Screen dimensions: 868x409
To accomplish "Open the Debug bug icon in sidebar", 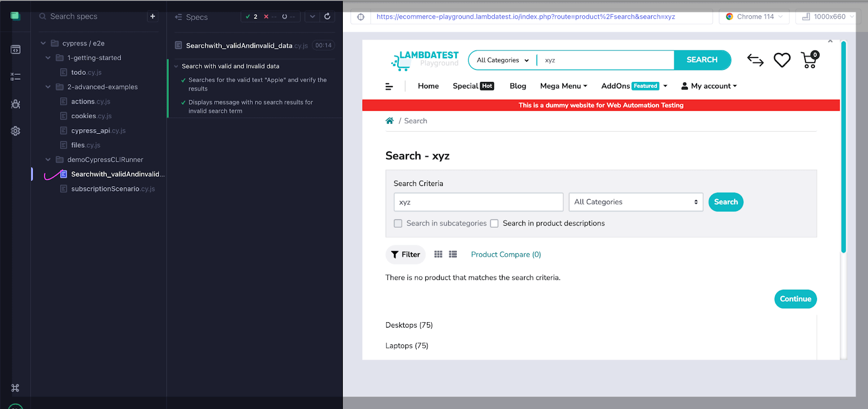I will pyautogui.click(x=15, y=104).
